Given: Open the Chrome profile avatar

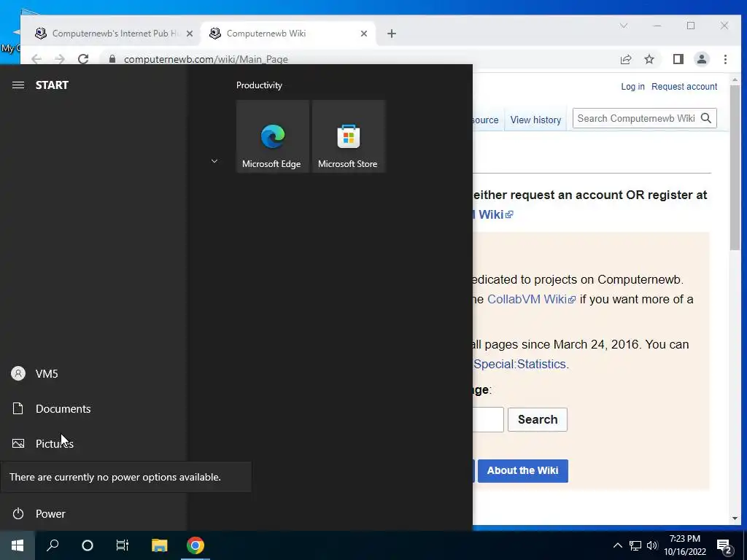Looking at the screenshot, I should point(702,59).
